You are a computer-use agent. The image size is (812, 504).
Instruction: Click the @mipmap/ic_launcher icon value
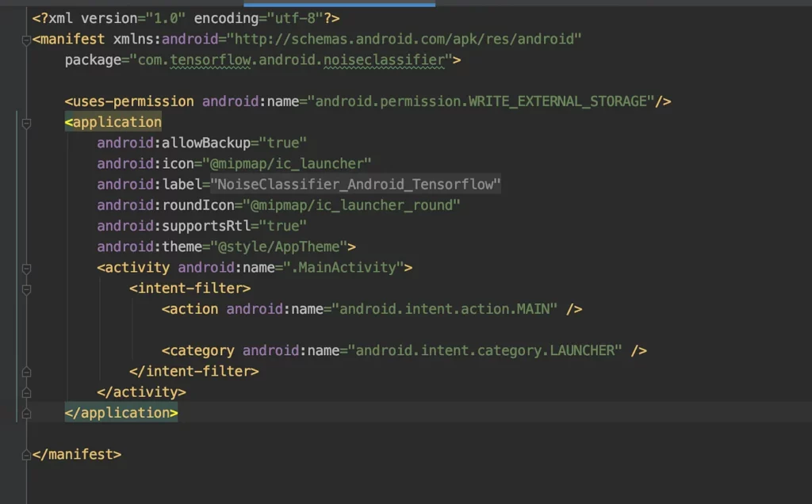[287, 163]
